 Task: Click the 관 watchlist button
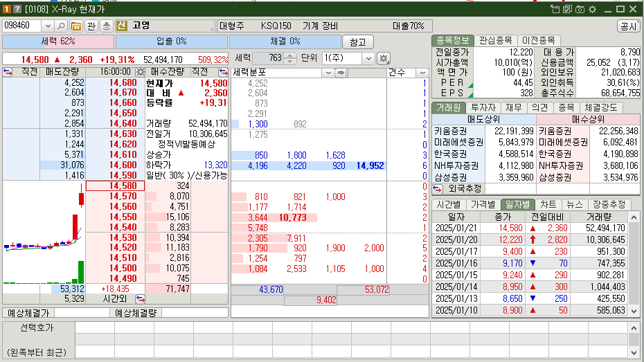pyautogui.click(x=91, y=26)
